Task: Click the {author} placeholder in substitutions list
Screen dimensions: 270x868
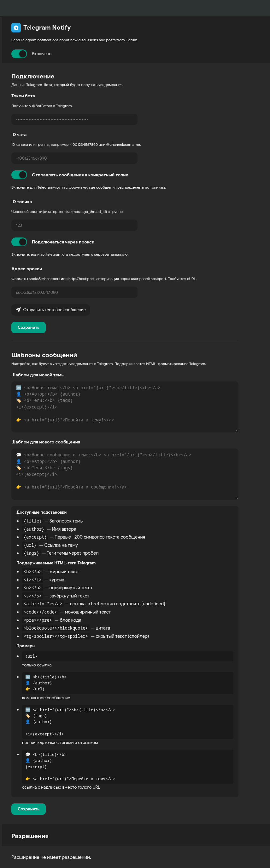Action: click(34, 529)
